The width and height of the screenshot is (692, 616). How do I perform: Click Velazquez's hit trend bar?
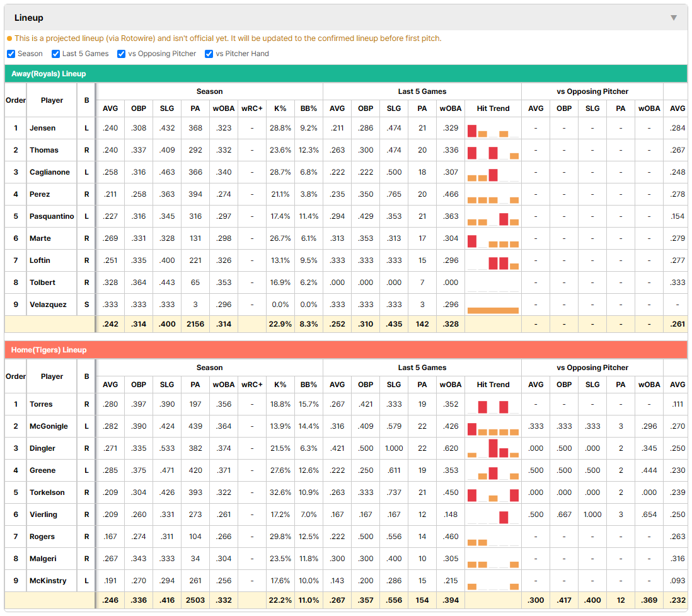coord(493,310)
